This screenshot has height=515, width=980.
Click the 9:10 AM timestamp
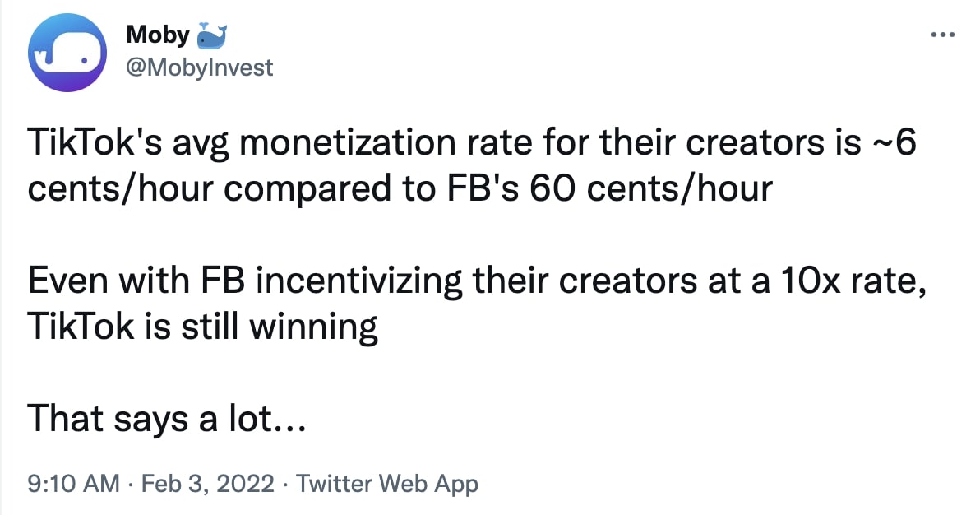point(73,483)
